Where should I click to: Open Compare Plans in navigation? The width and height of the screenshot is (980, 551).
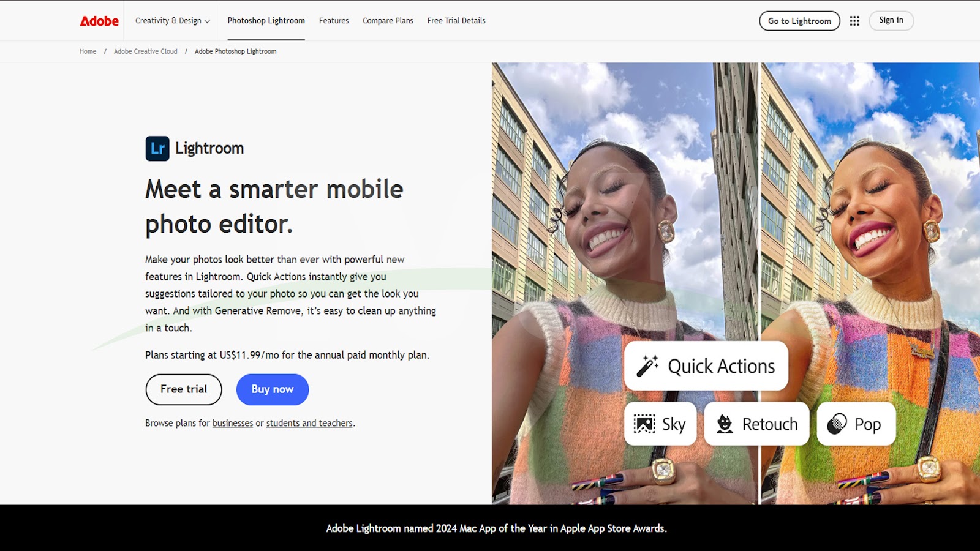pyautogui.click(x=388, y=21)
